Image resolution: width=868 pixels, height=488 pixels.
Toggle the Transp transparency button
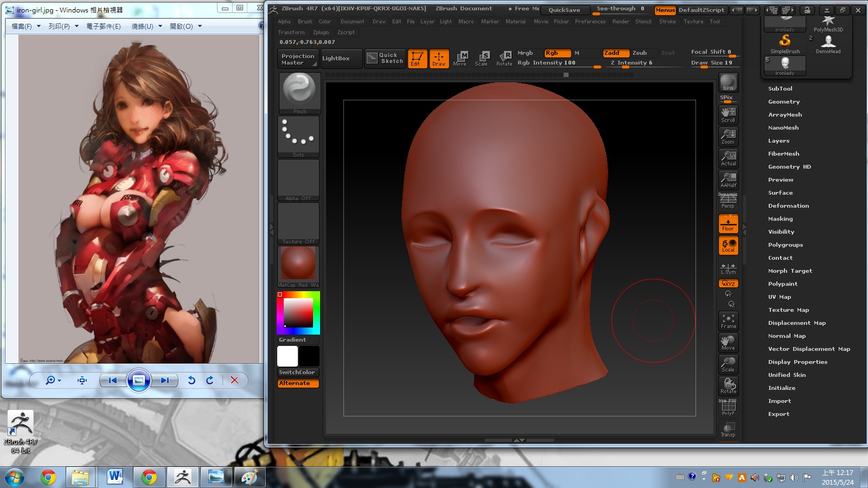click(728, 429)
